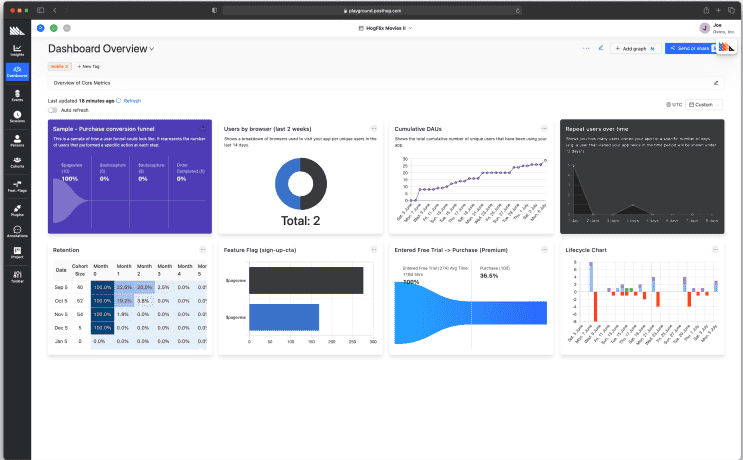
Task: Remove the mobile tag
Action: point(66,66)
